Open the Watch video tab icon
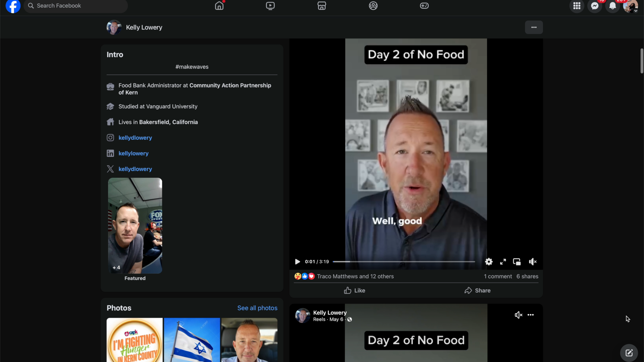Screen dimensions: 644x362 click(270, 6)
